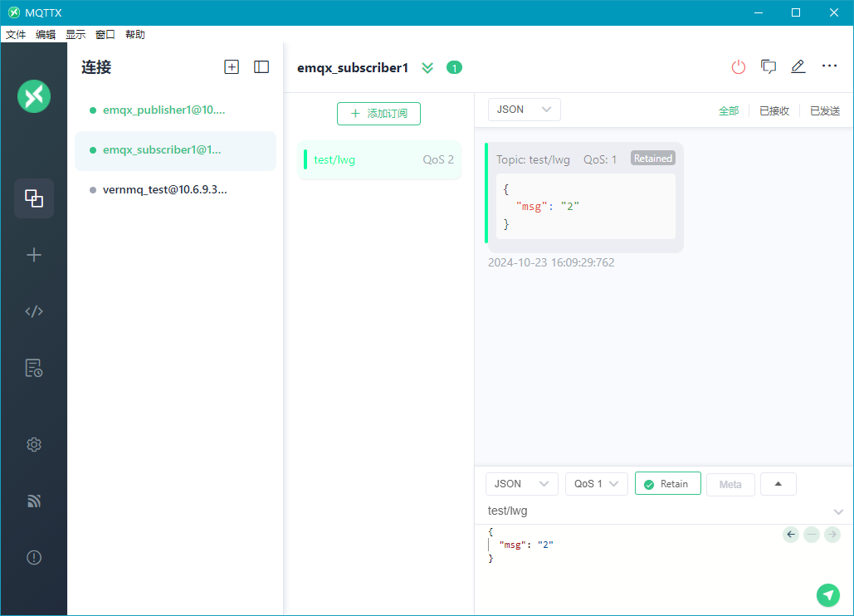Screen dimensions: 854x616
Task: Go to previous payload with left arrow
Action: coord(791,535)
